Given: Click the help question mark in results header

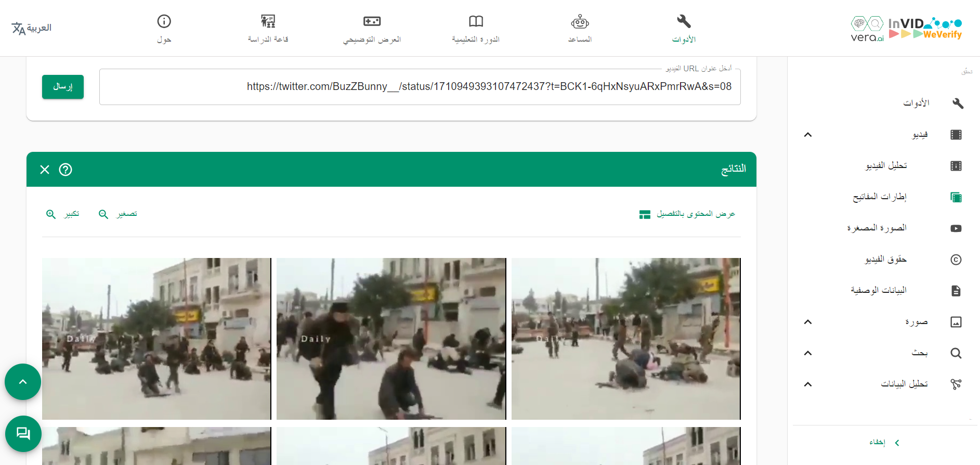Looking at the screenshot, I should coord(66,170).
